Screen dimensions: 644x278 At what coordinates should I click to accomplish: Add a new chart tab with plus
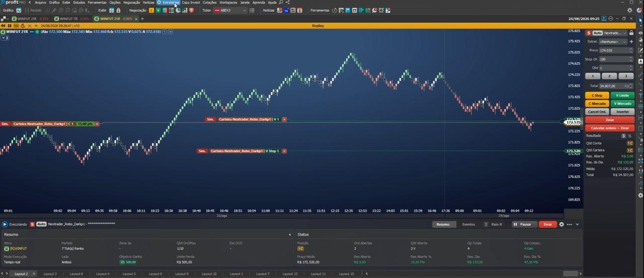(142, 19)
